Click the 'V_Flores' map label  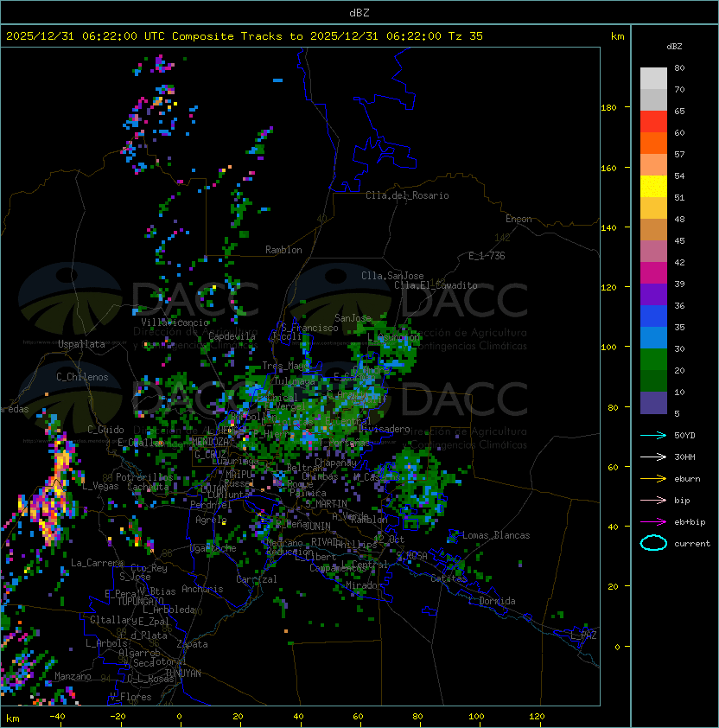130,698
